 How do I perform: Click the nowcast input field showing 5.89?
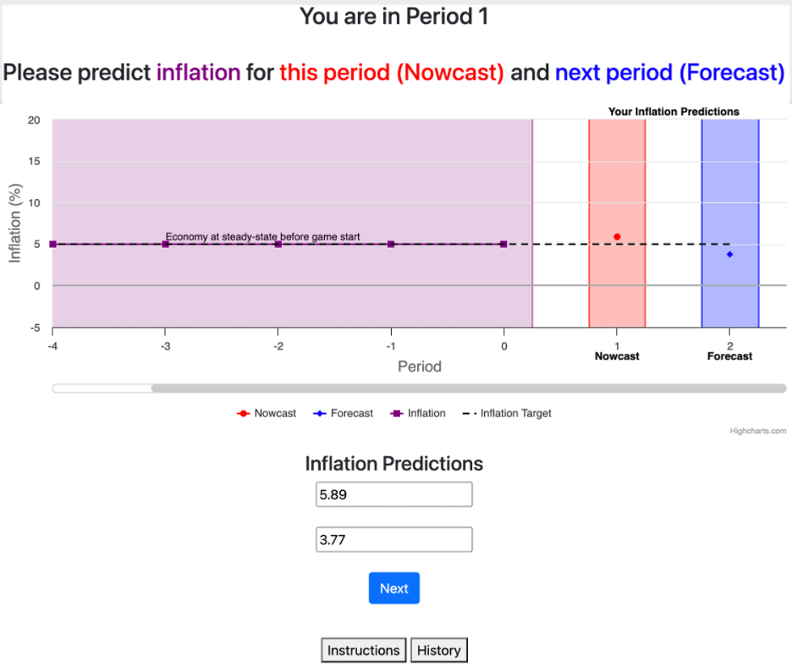[x=393, y=494]
